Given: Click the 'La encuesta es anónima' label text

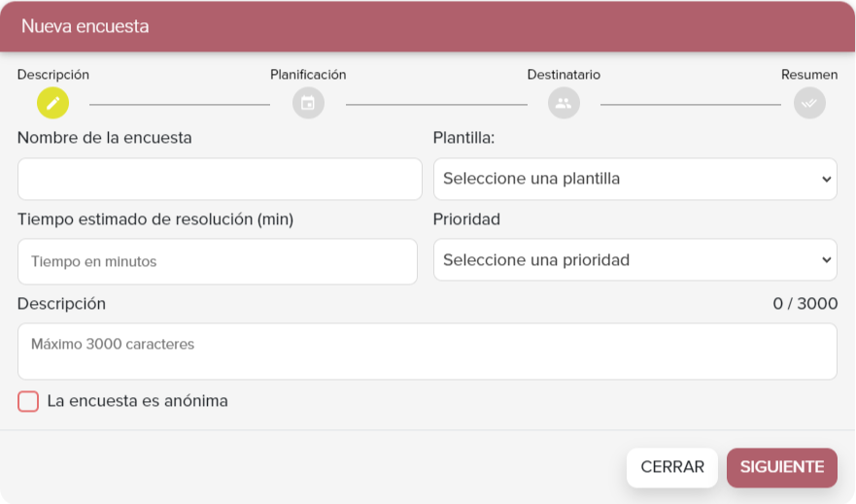Looking at the screenshot, I should (x=138, y=401).
